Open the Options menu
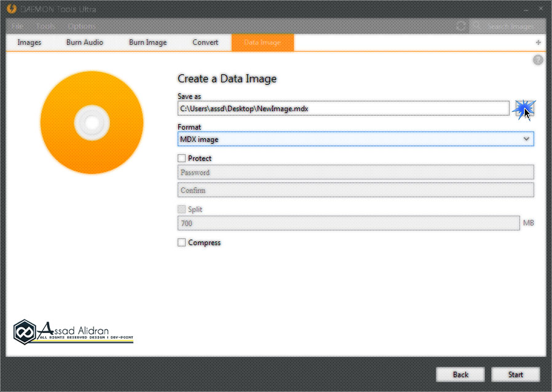The image size is (552, 392). click(81, 26)
